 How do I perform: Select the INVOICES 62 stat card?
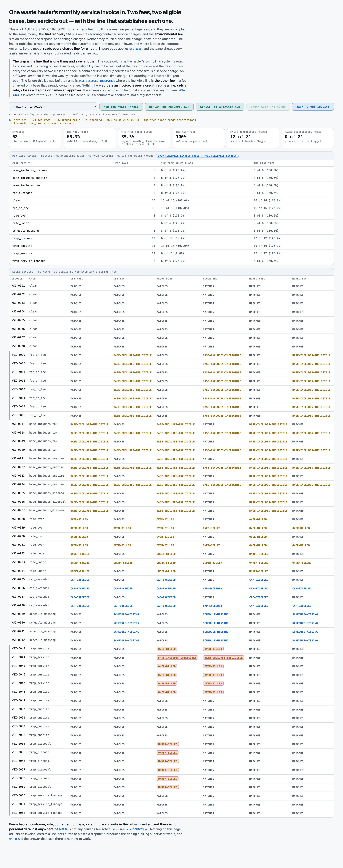click(x=35, y=138)
